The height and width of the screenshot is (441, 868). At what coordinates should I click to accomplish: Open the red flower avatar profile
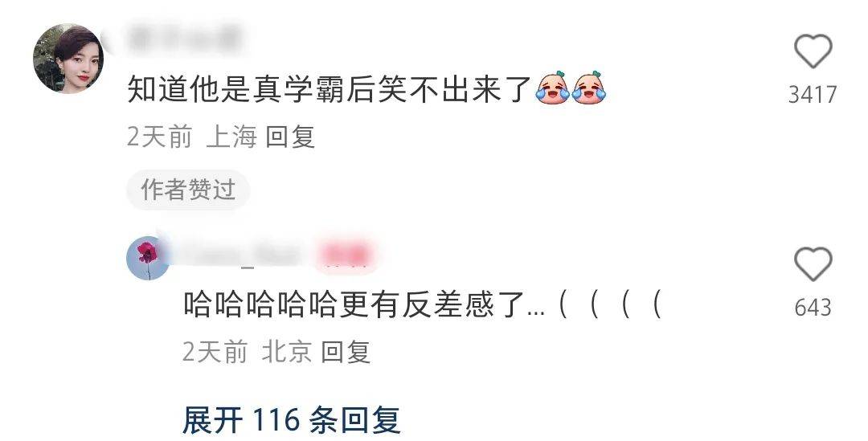tap(149, 259)
